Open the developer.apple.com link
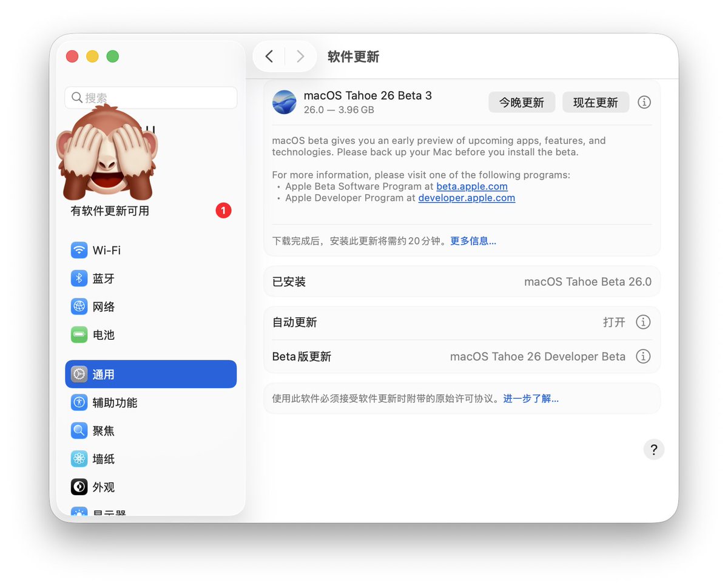 (x=467, y=198)
